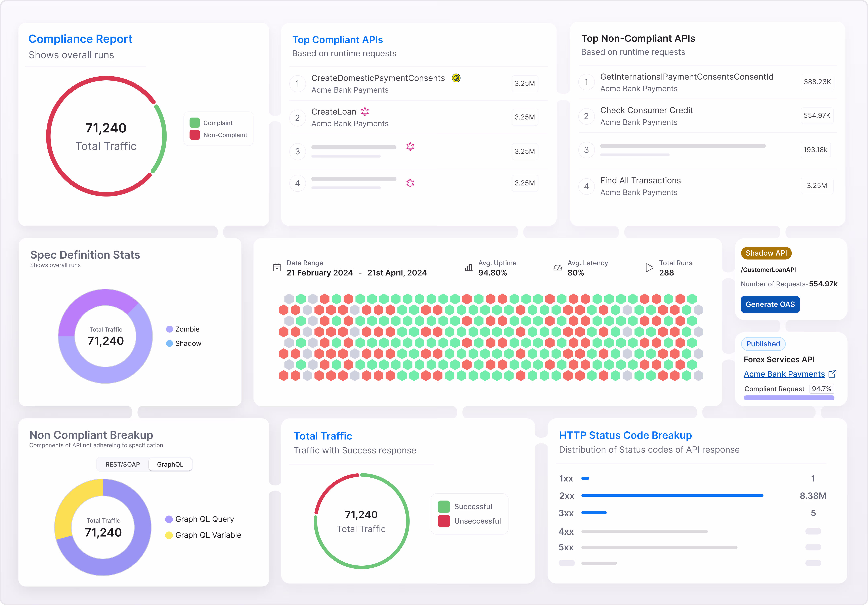This screenshot has width=868, height=607.
Task: Click the gauge icon beside Avg. Latency
Action: point(558,268)
